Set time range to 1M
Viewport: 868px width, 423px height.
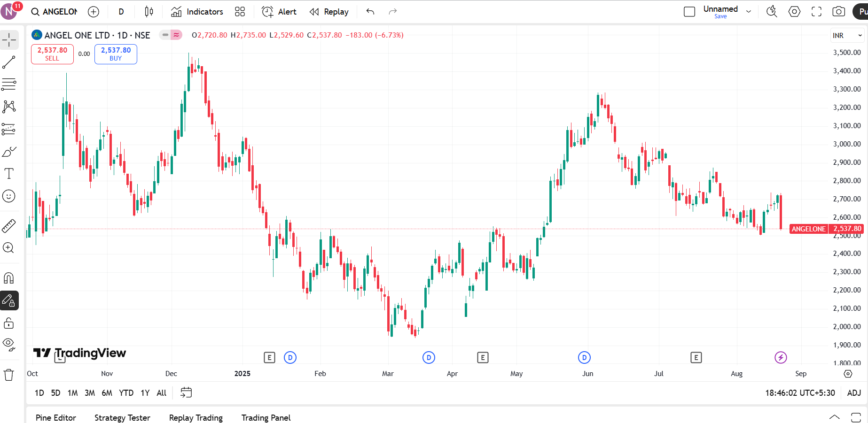click(x=72, y=393)
